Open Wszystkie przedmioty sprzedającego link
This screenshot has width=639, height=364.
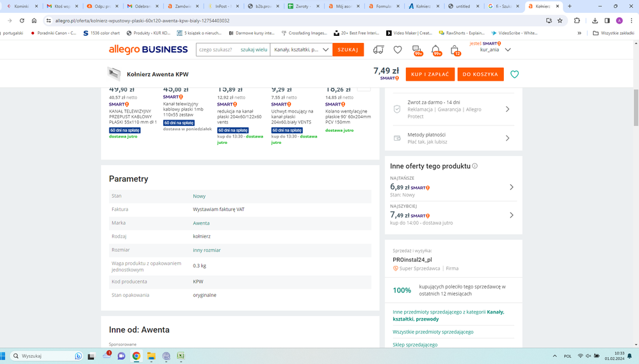click(x=433, y=332)
